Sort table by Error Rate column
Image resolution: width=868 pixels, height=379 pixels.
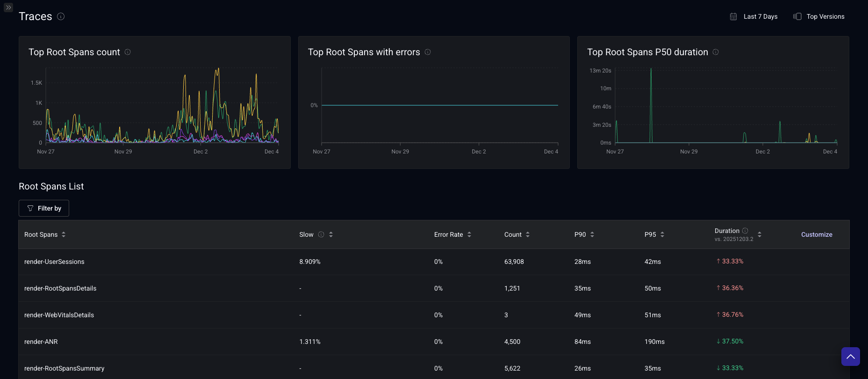pos(469,234)
